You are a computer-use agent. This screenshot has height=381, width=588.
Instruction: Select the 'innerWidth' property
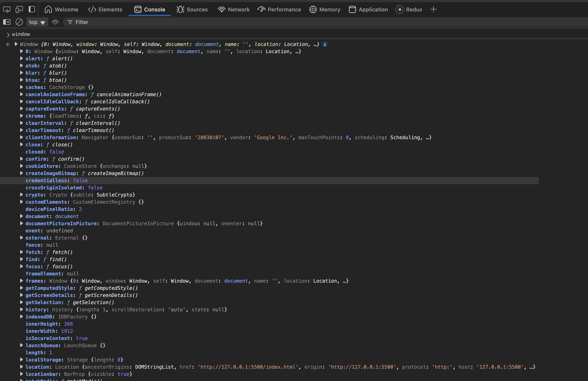tap(40, 331)
